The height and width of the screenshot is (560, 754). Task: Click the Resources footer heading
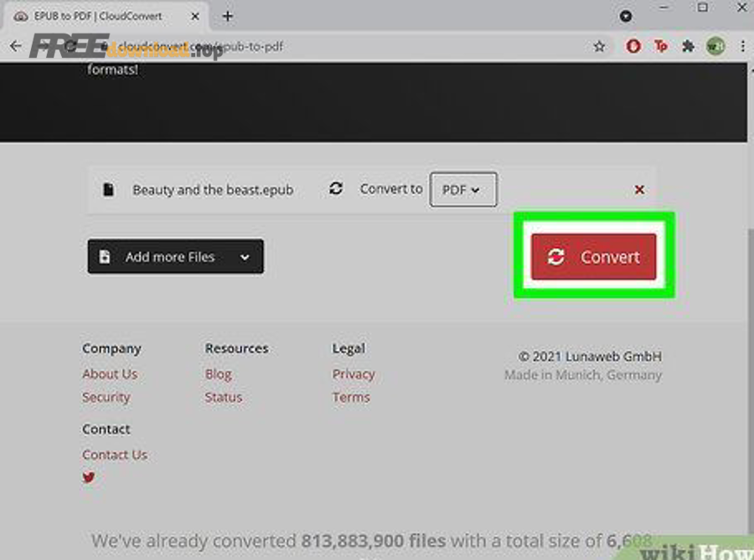[x=237, y=348]
